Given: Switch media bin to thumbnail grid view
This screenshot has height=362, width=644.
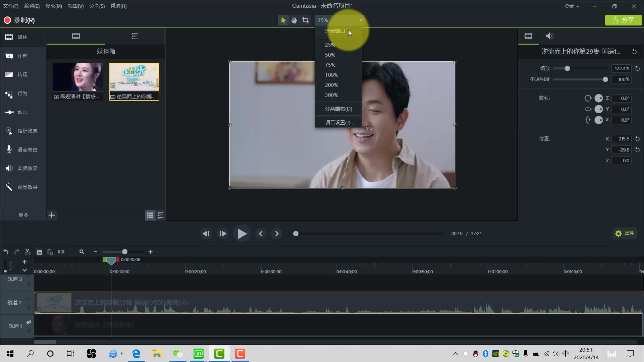Looking at the screenshot, I should (x=150, y=215).
